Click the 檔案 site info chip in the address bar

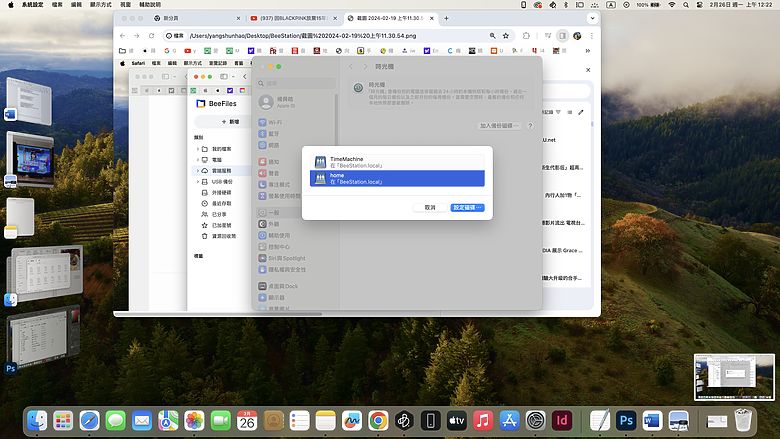(175, 36)
